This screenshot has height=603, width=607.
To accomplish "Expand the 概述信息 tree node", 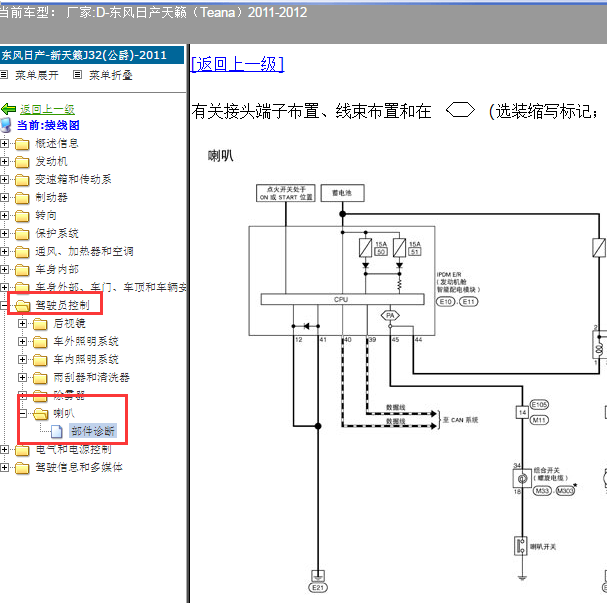I will (4, 144).
